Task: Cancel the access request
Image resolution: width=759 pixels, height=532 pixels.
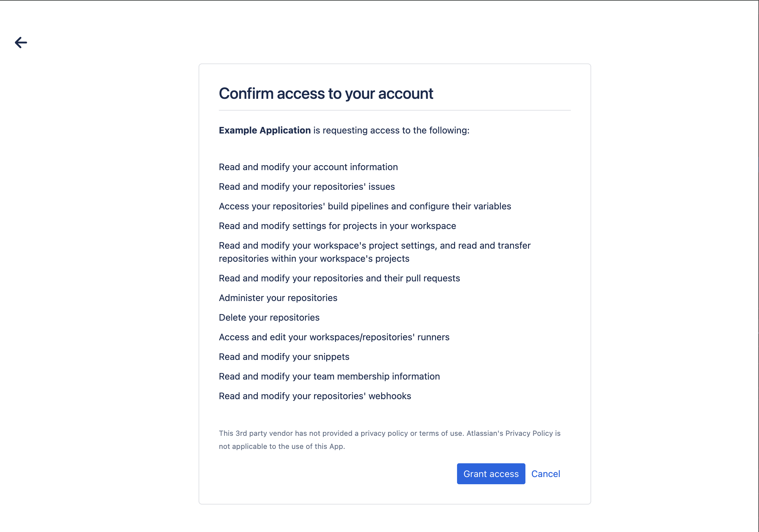Action: point(545,474)
